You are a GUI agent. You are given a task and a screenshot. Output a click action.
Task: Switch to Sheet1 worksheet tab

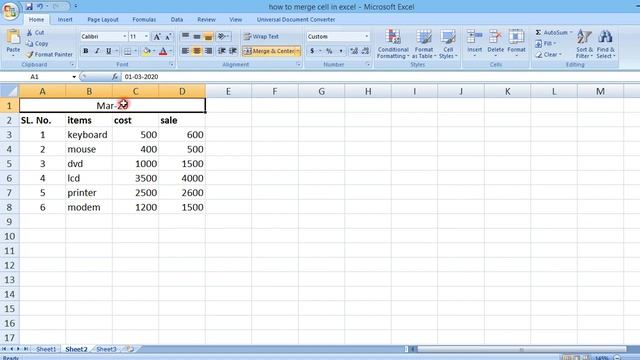[46, 349]
